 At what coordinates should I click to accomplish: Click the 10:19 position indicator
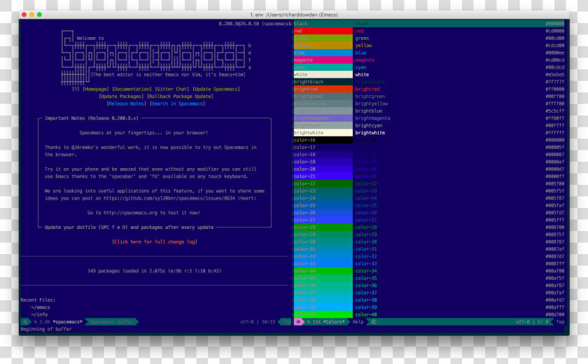[x=268, y=321]
